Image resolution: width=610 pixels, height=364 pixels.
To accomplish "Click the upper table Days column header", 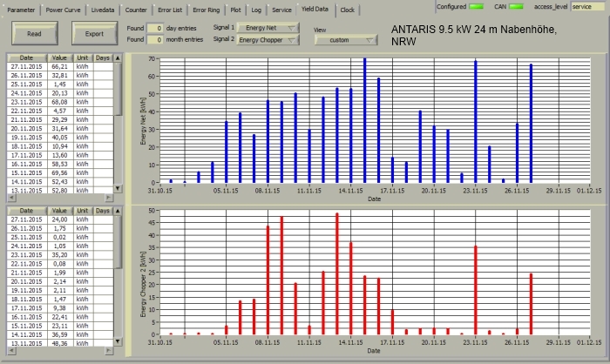I will click(x=103, y=58).
